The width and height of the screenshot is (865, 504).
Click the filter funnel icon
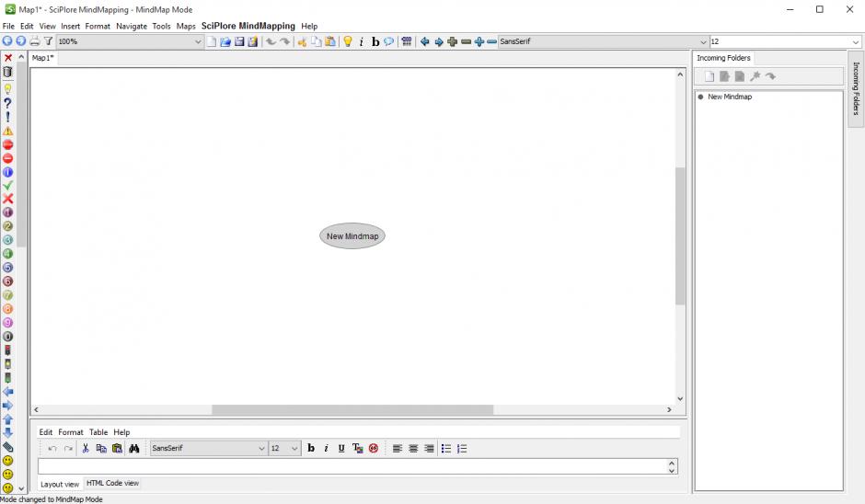point(48,40)
